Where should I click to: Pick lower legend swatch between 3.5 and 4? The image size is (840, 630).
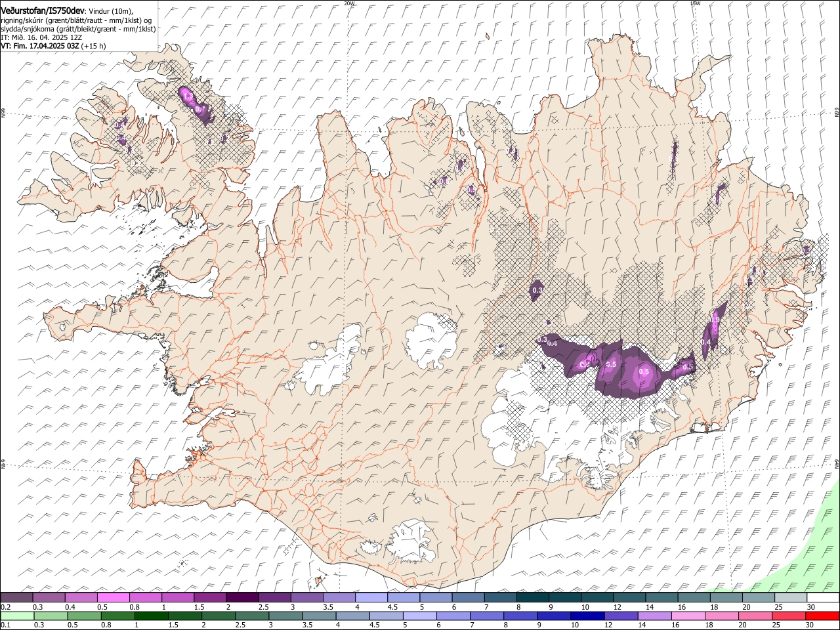(319, 616)
